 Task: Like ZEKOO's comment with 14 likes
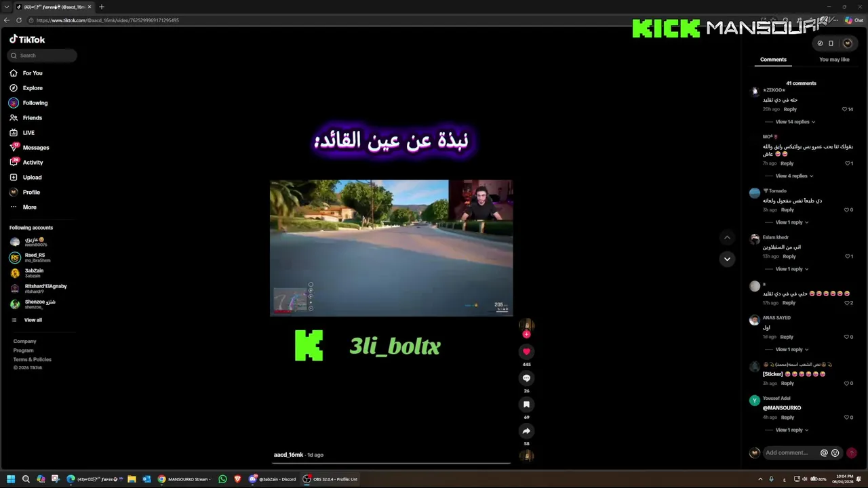[x=845, y=109]
